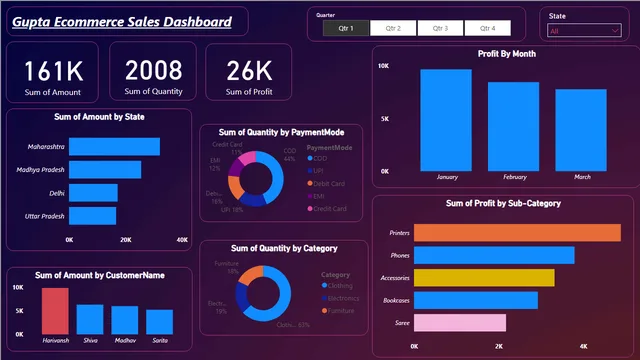Select the Maharashtra bar in Amount by State
This screenshot has height=360, width=640.
114,147
